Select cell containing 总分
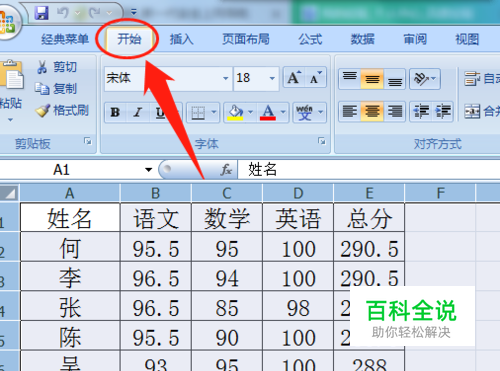 369,218
